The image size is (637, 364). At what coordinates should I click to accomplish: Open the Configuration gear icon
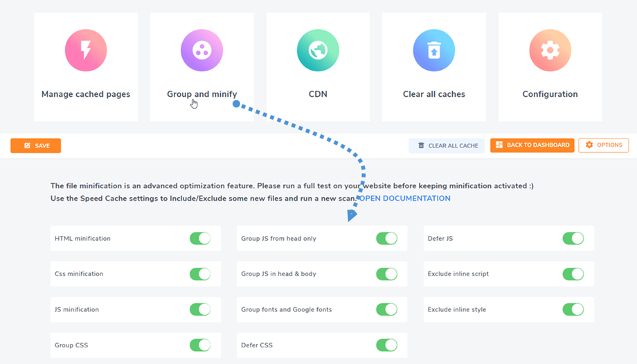(550, 51)
